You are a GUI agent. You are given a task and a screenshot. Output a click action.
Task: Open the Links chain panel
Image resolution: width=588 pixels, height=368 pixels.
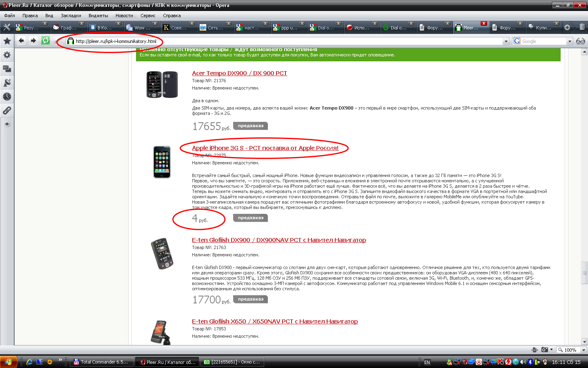tap(7, 110)
